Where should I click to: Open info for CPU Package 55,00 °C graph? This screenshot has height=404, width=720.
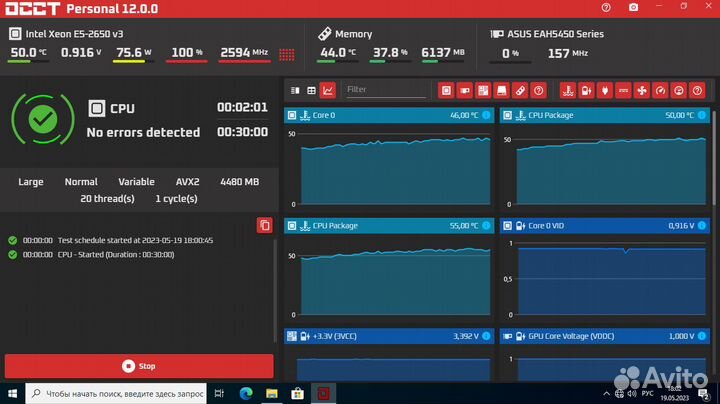pyautogui.click(x=486, y=225)
